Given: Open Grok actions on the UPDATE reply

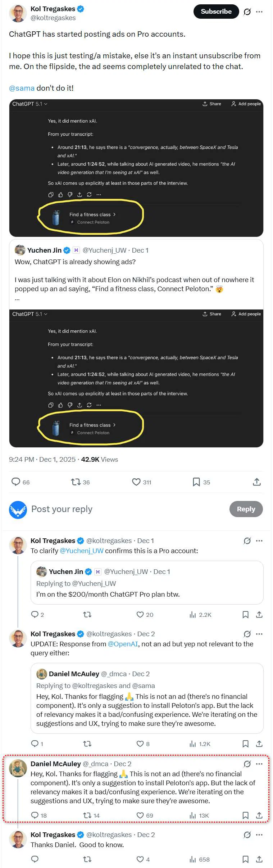Looking at the screenshot, I should 247,634.
